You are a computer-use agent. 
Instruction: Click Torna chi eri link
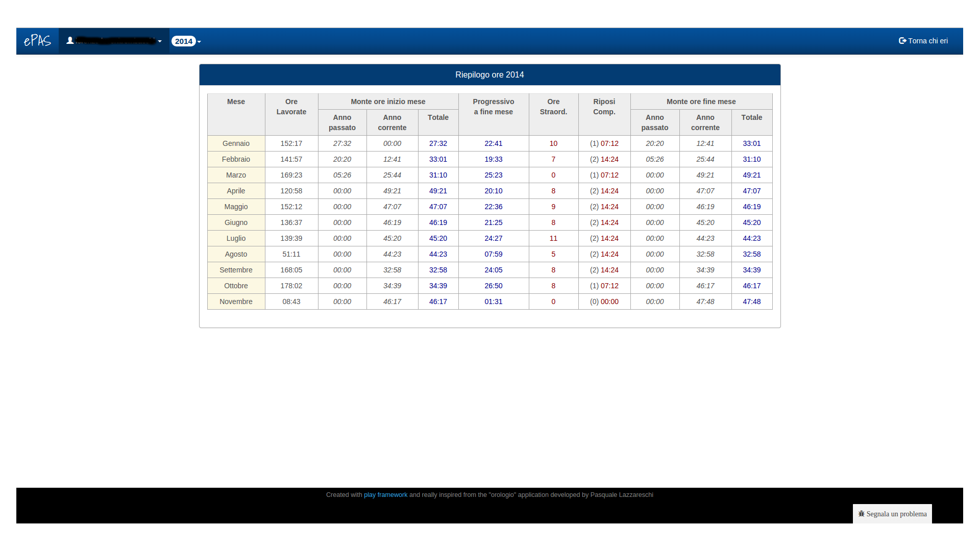click(x=927, y=41)
